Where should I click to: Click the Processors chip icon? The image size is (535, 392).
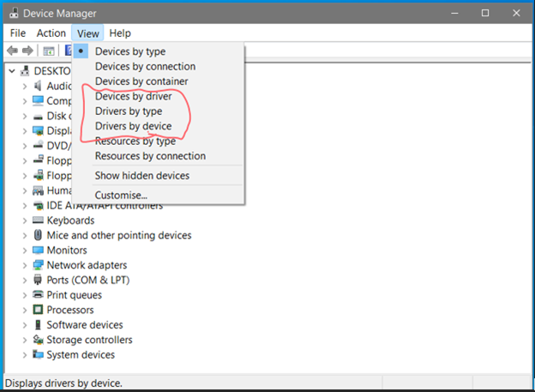click(x=38, y=310)
